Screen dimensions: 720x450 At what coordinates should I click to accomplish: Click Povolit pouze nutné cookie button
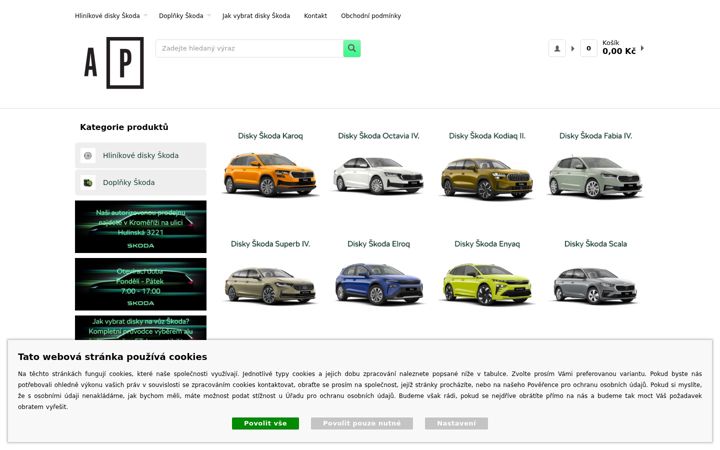pos(362,423)
